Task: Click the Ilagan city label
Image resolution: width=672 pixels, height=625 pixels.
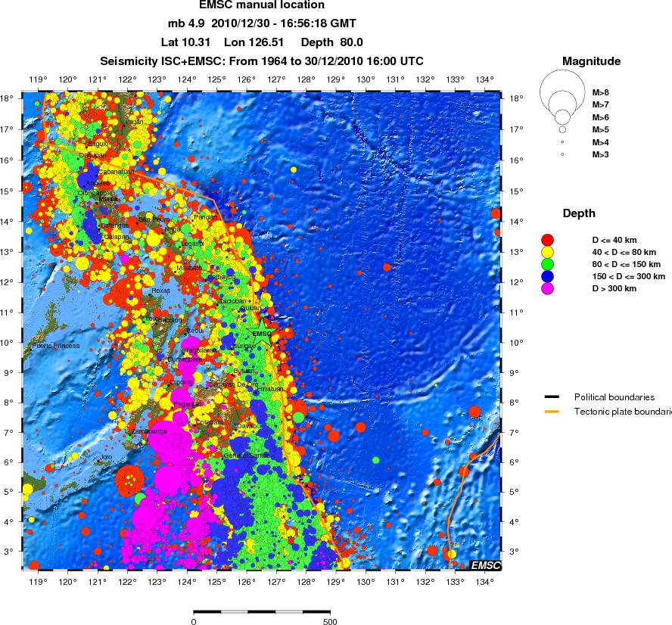Action: (x=134, y=122)
